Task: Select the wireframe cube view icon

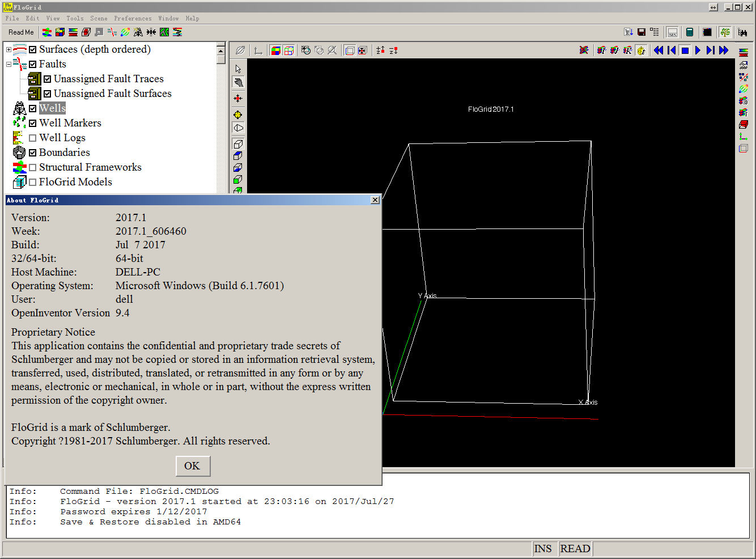Action: tap(238, 144)
